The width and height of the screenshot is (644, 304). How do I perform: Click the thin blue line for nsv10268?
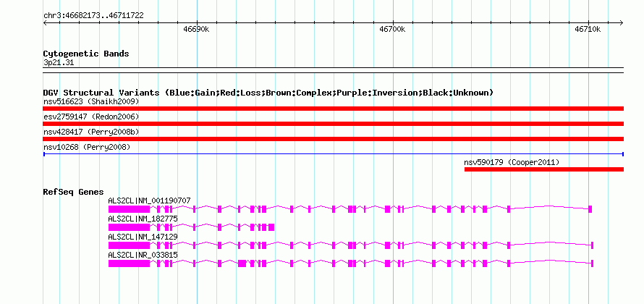334,154
